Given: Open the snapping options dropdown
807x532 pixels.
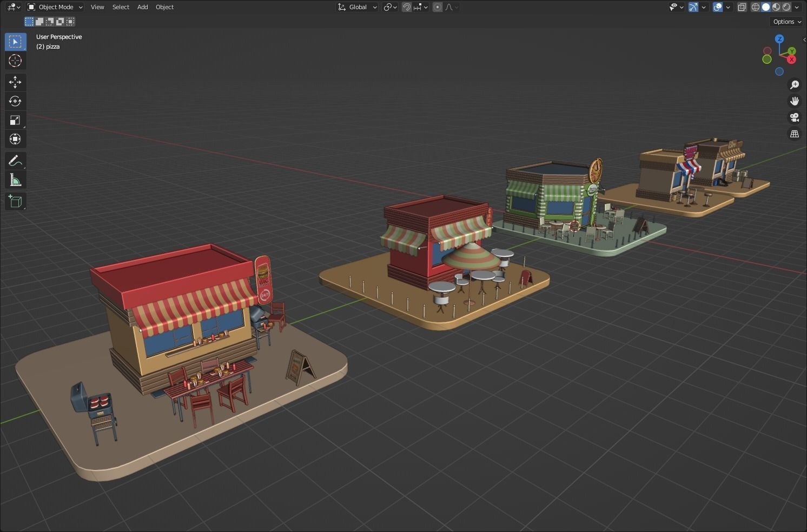Looking at the screenshot, I should tap(421, 7).
